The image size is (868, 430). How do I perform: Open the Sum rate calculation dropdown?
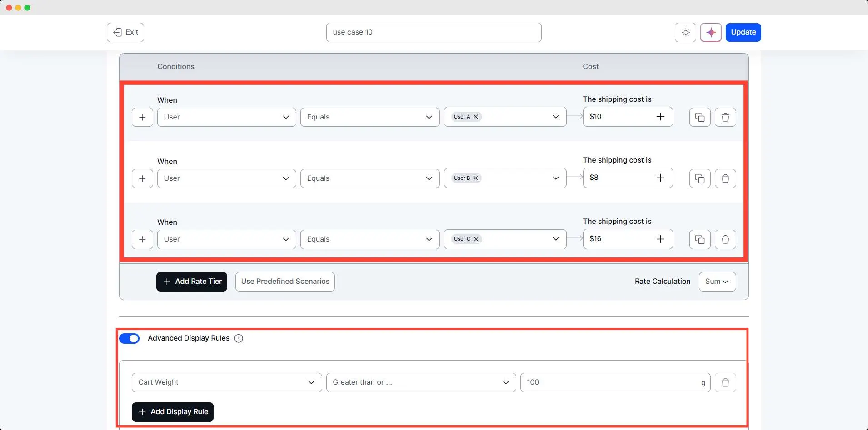pos(717,281)
